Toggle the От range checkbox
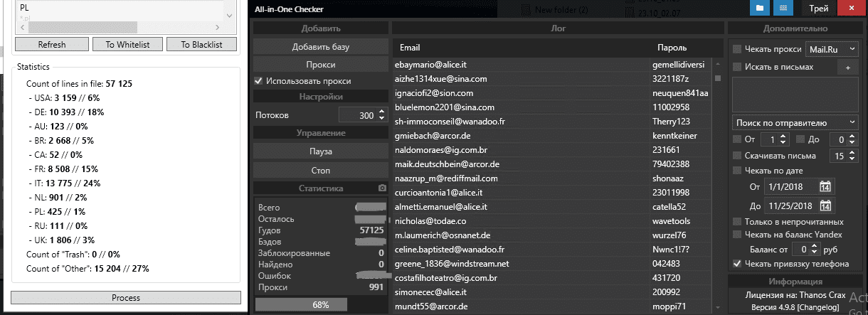868x315 pixels. [x=737, y=139]
